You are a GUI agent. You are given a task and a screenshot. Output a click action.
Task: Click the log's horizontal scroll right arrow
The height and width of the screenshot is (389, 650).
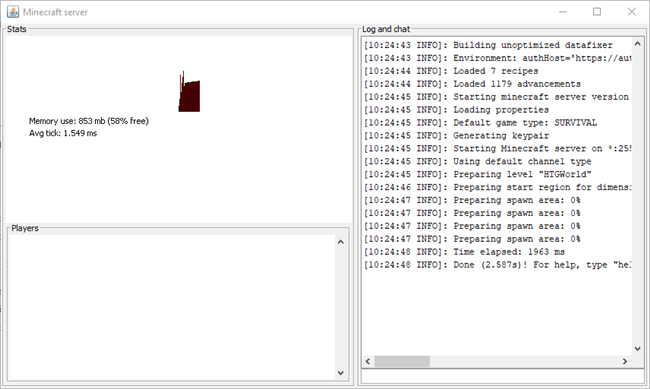click(625, 361)
